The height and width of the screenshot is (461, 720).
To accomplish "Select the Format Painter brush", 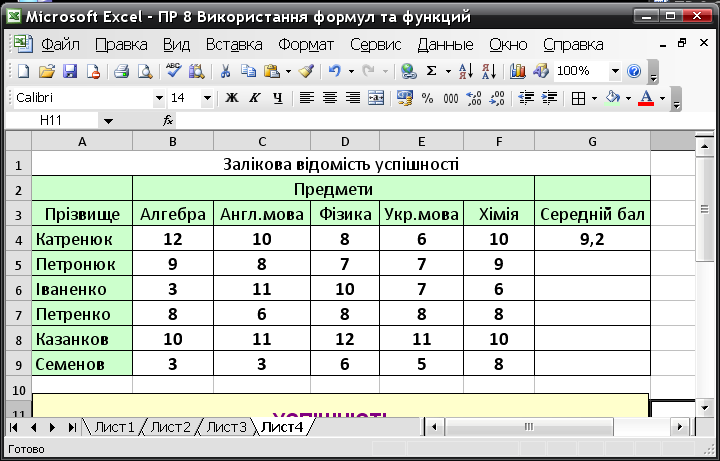I will (x=306, y=71).
